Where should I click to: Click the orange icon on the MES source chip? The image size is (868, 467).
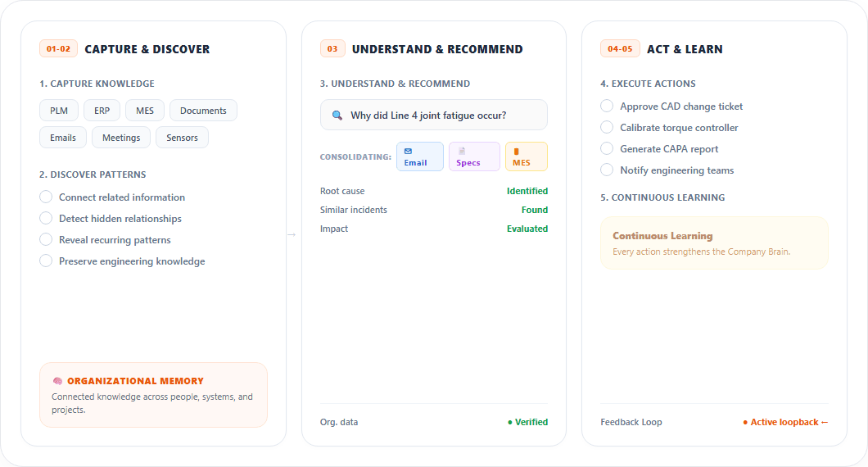pyautogui.click(x=517, y=152)
